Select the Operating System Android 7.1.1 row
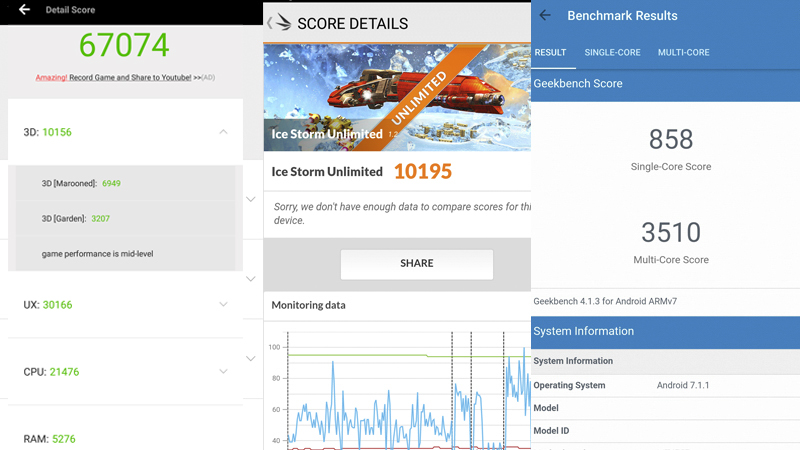Viewport: 800px width, 450px height. (x=665, y=385)
